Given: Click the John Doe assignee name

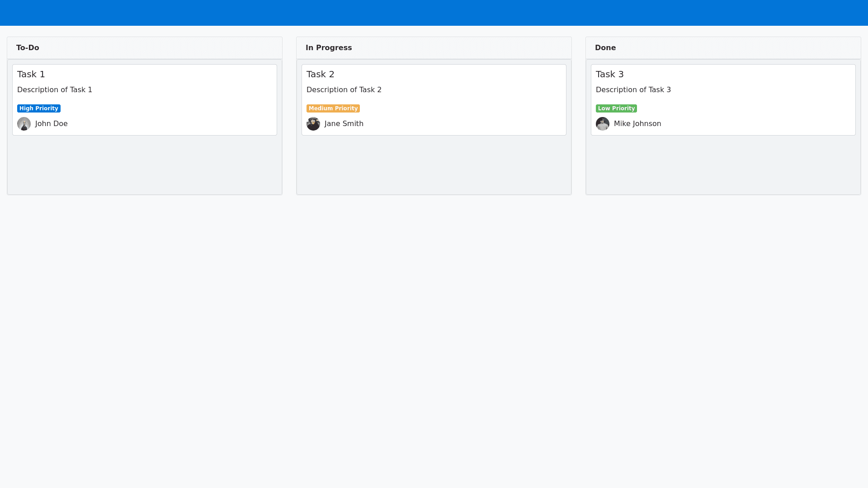Looking at the screenshot, I should (x=52, y=124).
